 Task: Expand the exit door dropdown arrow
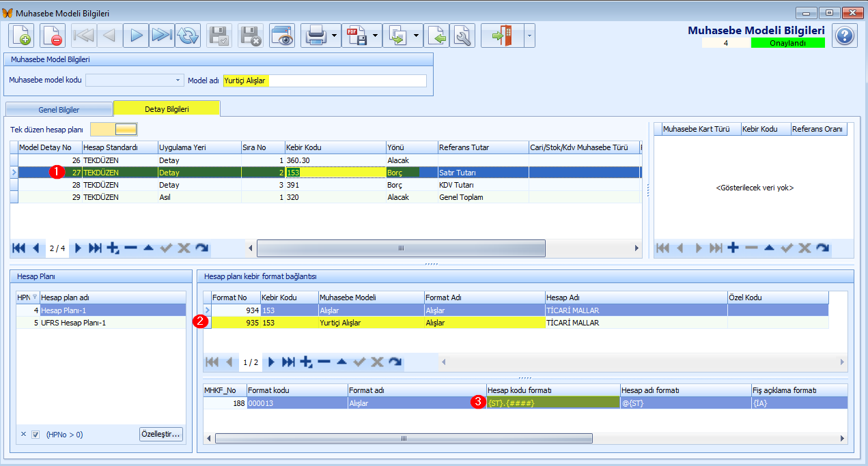tap(529, 36)
